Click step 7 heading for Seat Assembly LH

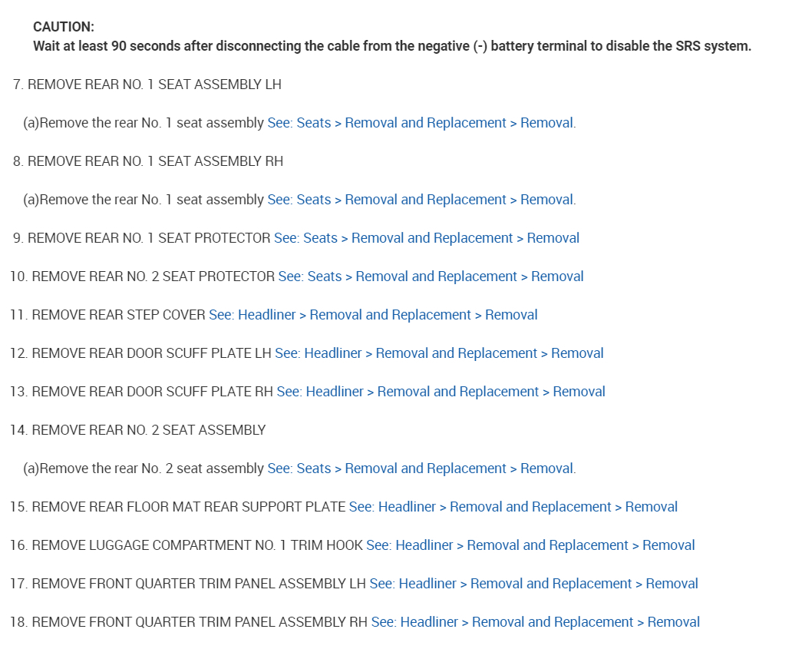[x=147, y=84]
